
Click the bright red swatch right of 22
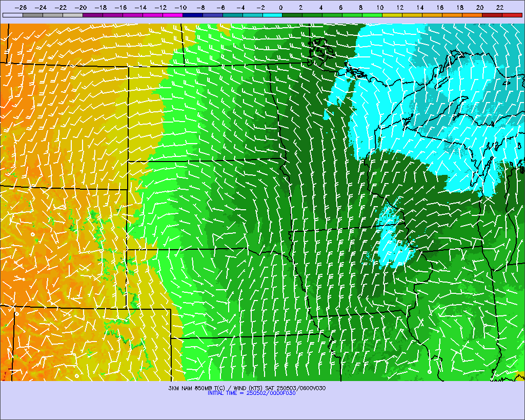point(512,15)
